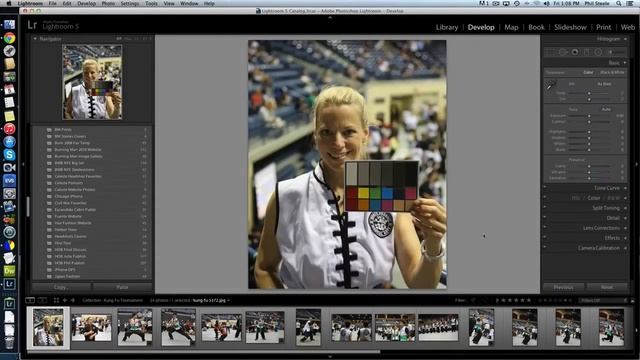Open main window display icon
Screen dimensions: 640x360
coord(30,300)
